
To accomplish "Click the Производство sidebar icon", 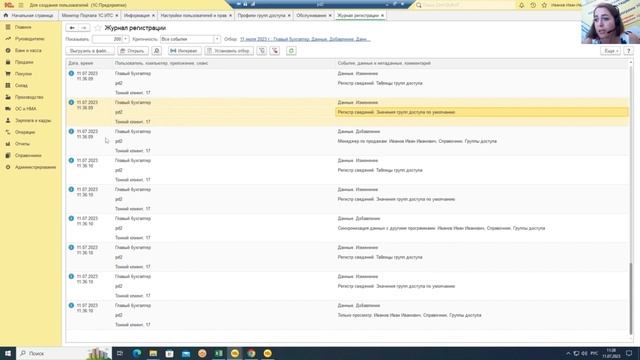I will [8, 97].
